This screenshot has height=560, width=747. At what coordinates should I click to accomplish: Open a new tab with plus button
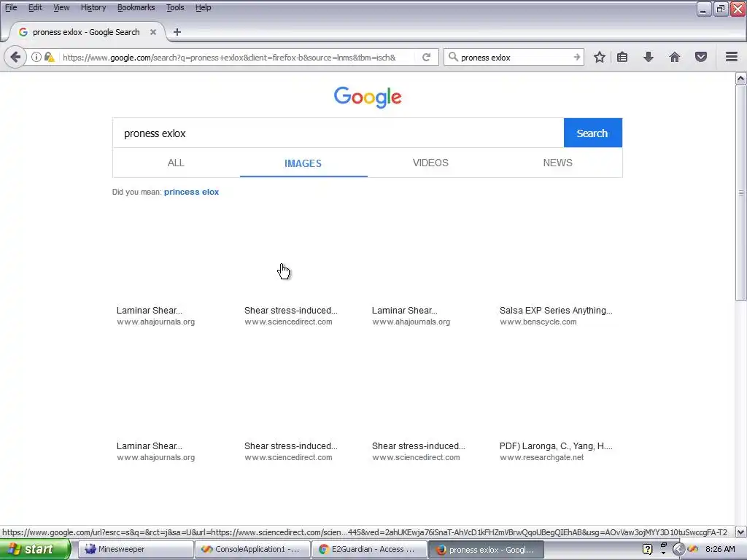click(177, 32)
